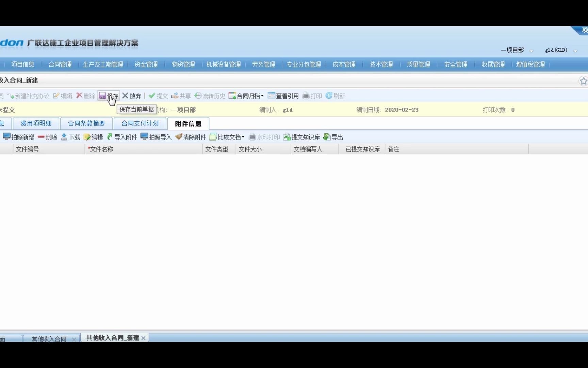This screenshot has width=588, height=368.
Task: Click 编制日期 2020-02-23 value
Action: point(402,110)
